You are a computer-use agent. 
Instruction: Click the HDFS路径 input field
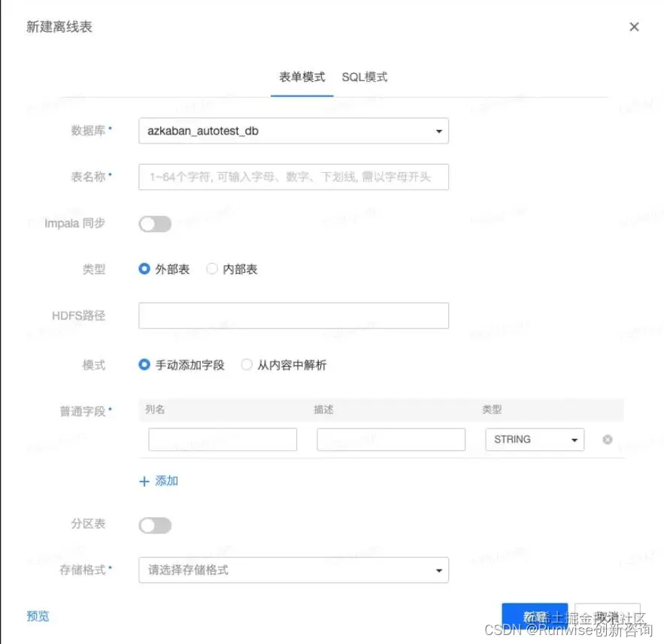point(293,316)
